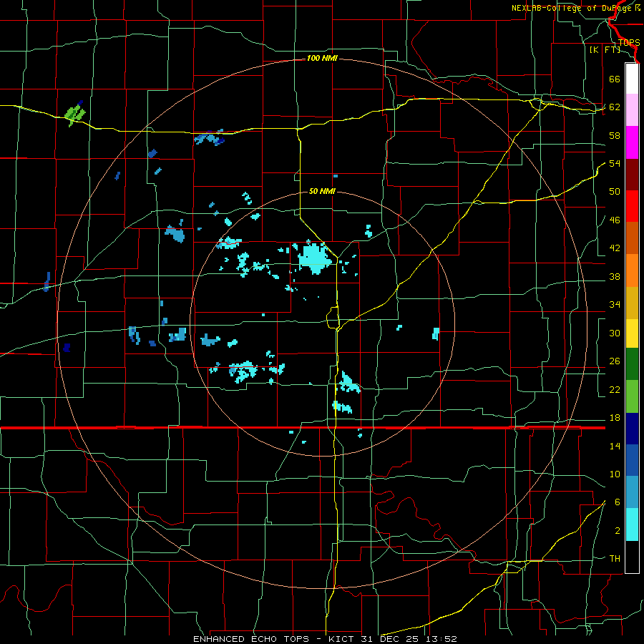644x644 pixels.
Task: Click the 42 scale label
Action: 615,248
